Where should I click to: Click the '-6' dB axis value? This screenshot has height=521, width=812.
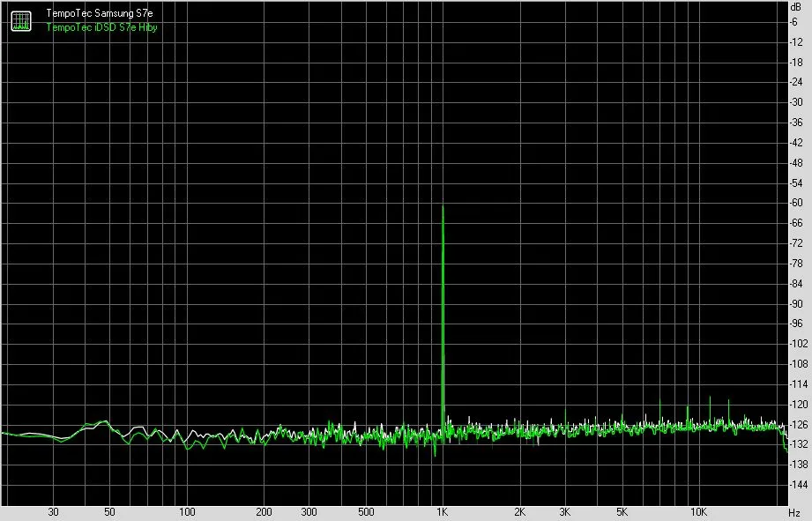tap(793, 22)
